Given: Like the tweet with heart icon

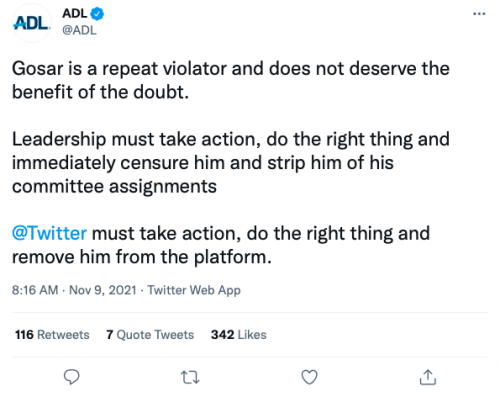Looking at the screenshot, I should point(309,377).
